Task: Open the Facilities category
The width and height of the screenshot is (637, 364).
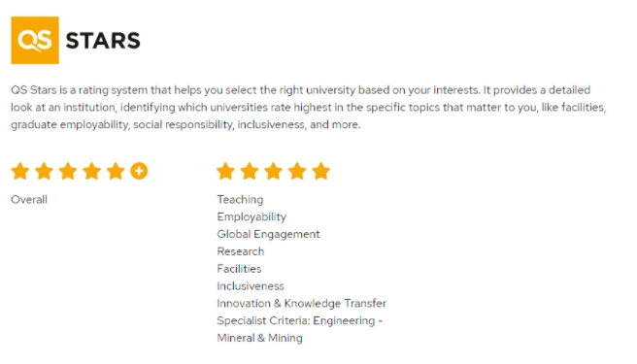Action: pyautogui.click(x=239, y=269)
